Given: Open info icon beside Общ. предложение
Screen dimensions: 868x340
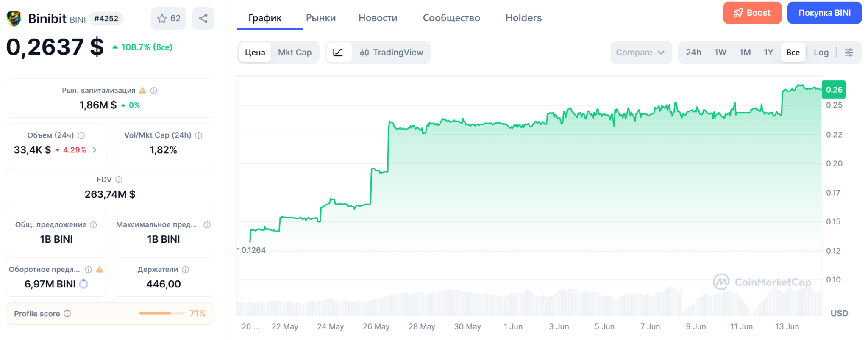Looking at the screenshot, I should pos(93,225).
